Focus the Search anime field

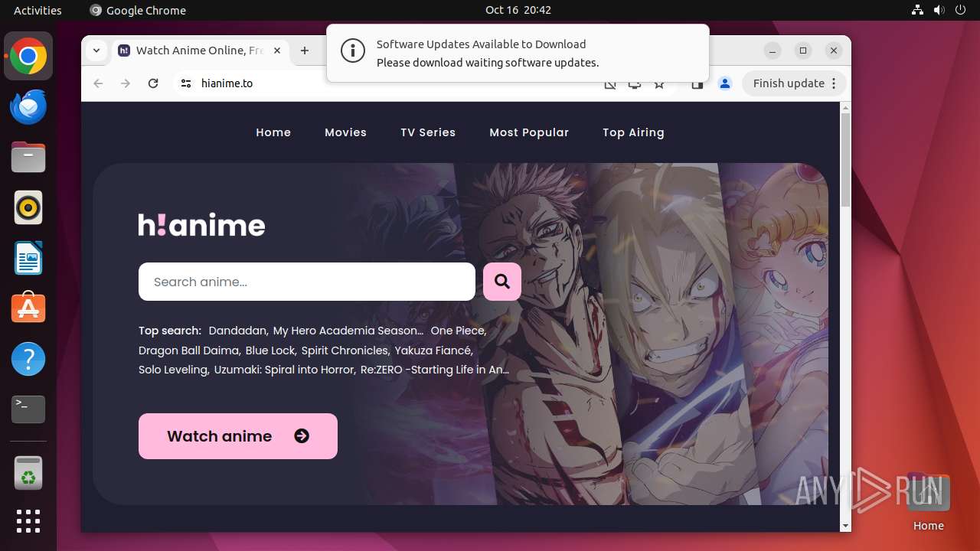[307, 282]
